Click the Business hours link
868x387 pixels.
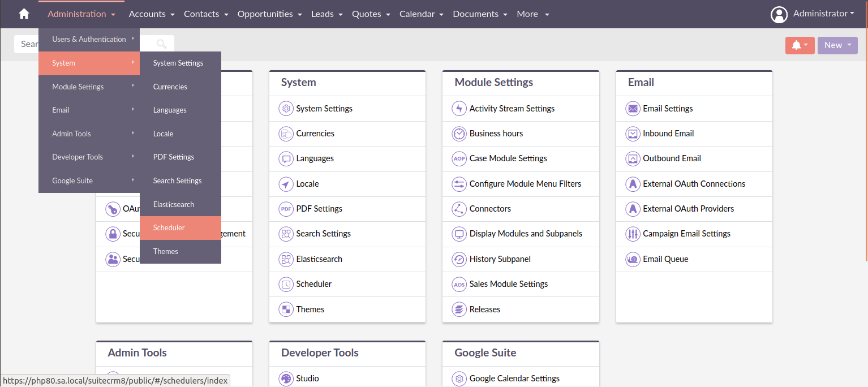click(x=495, y=134)
